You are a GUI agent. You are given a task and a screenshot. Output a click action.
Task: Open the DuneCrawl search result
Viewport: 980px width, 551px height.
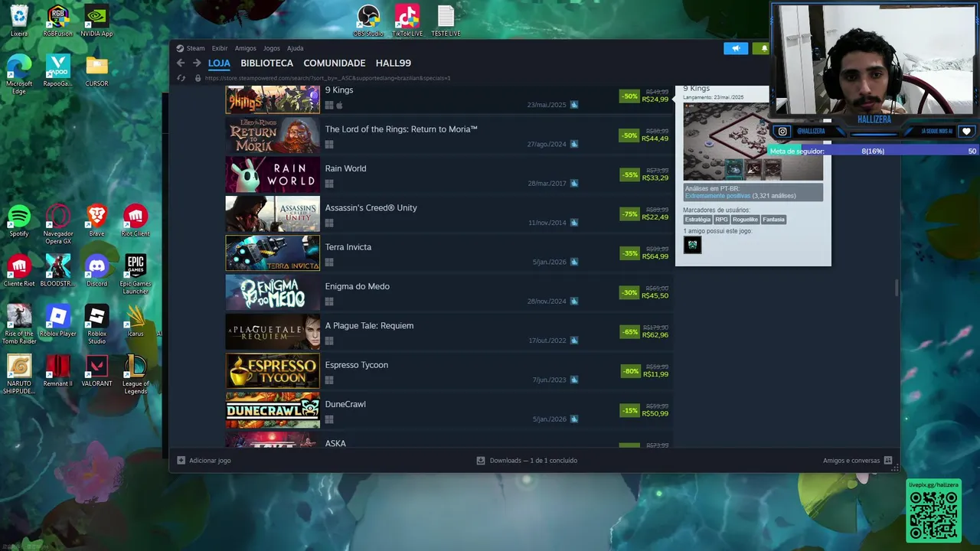(x=449, y=410)
